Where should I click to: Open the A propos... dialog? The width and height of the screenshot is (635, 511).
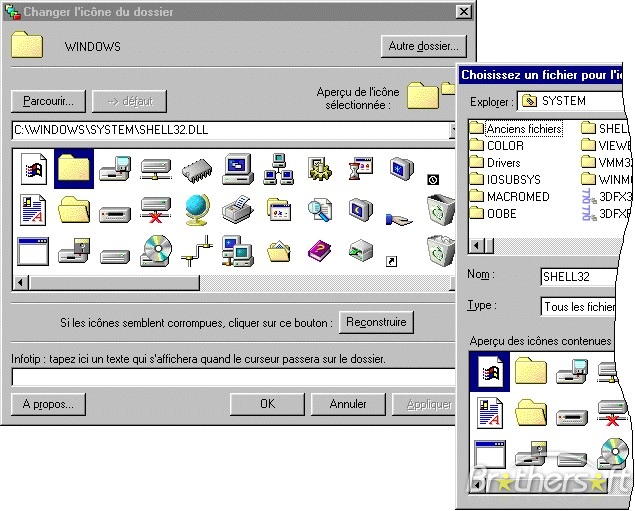tap(48, 404)
